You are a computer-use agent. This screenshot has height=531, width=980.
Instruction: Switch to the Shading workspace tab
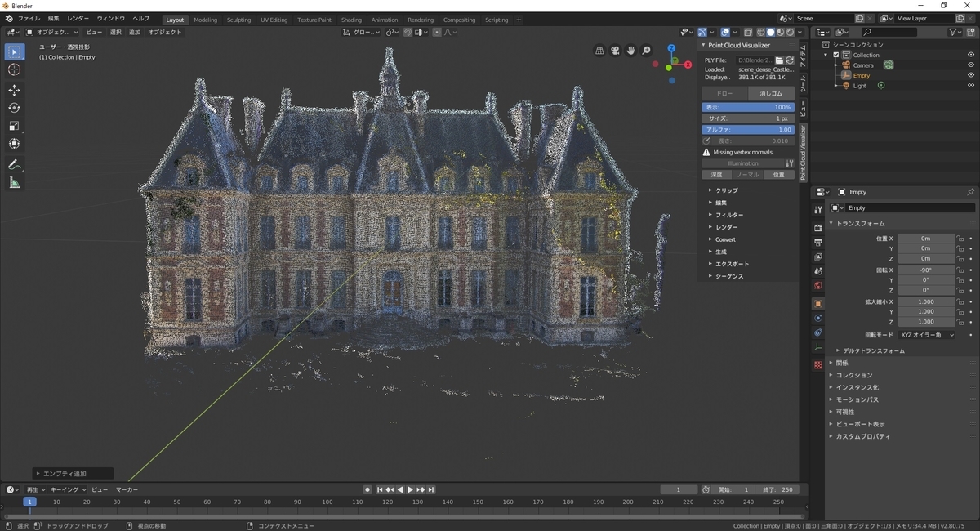pos(351,19)
